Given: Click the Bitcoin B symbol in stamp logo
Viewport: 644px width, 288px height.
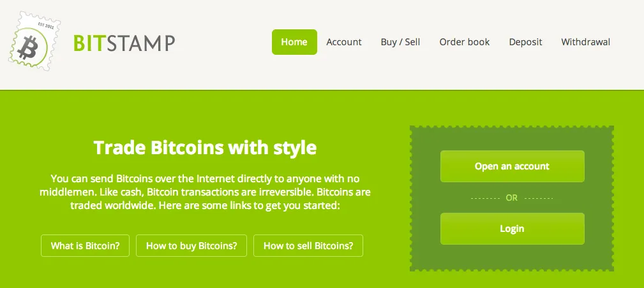Looking at the screenshot, I should (x=27, y=48).
